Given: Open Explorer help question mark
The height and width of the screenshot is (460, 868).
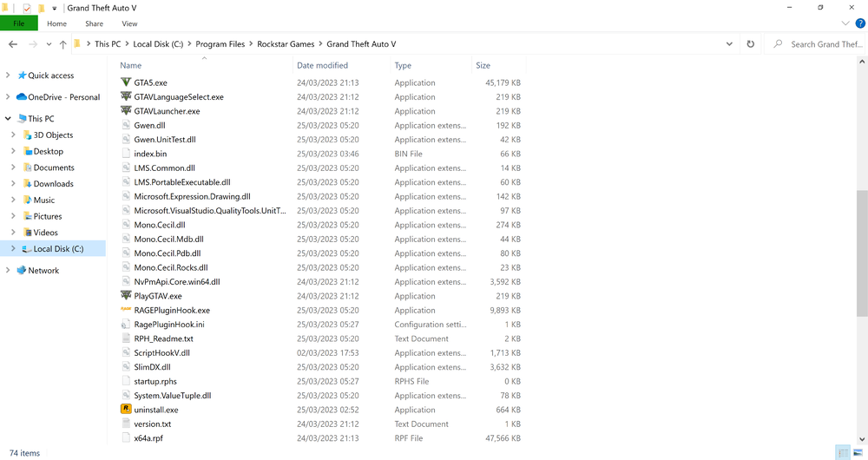Looking at the screenshot, I should click(x=860, y=23).
